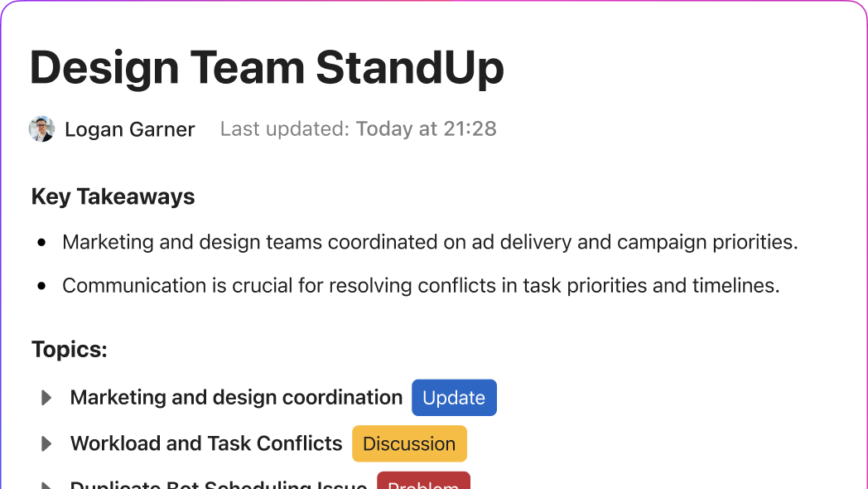
Task: Click the Key Takeaways heading
Action: pyautogui.click(x=113, y=196)
